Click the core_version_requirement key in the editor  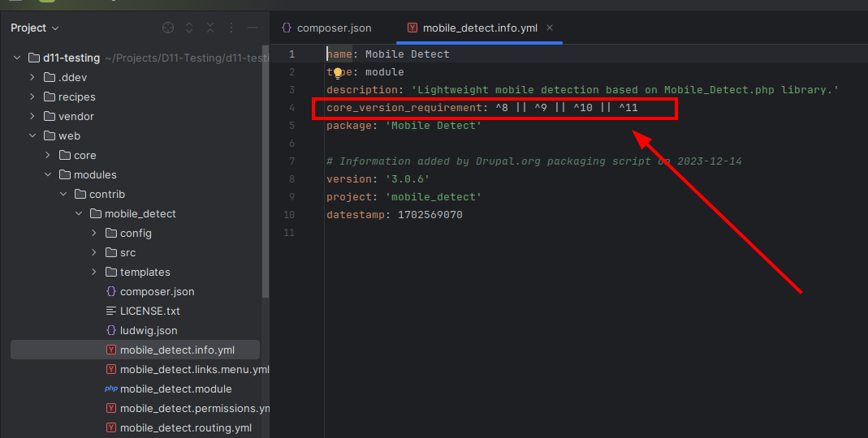pos(404,107)
